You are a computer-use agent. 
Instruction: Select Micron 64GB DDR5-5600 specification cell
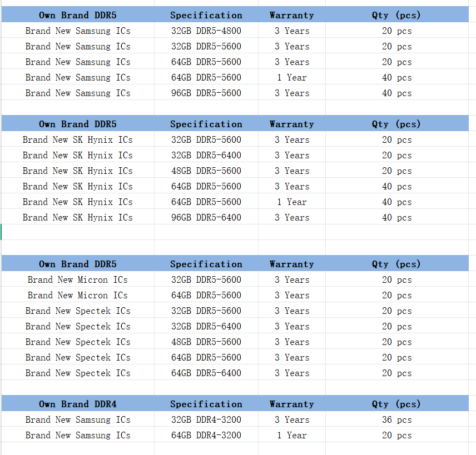pos(206,295)
